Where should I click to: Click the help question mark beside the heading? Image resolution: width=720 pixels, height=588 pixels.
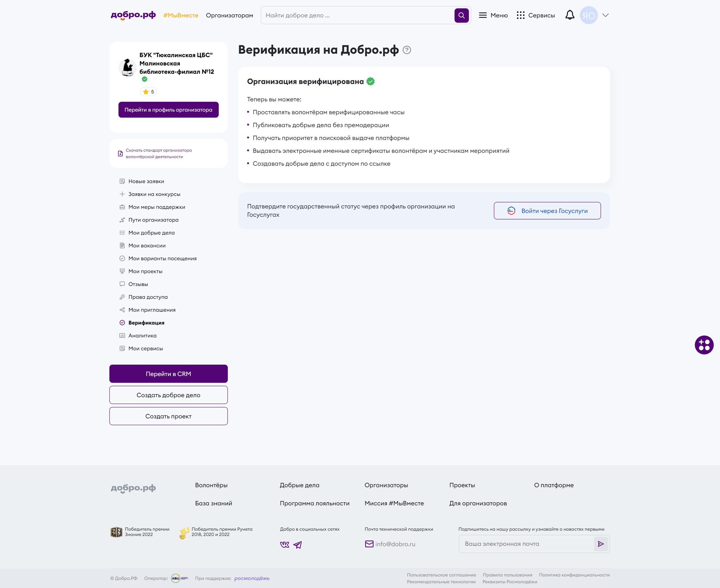pos(407,50)
